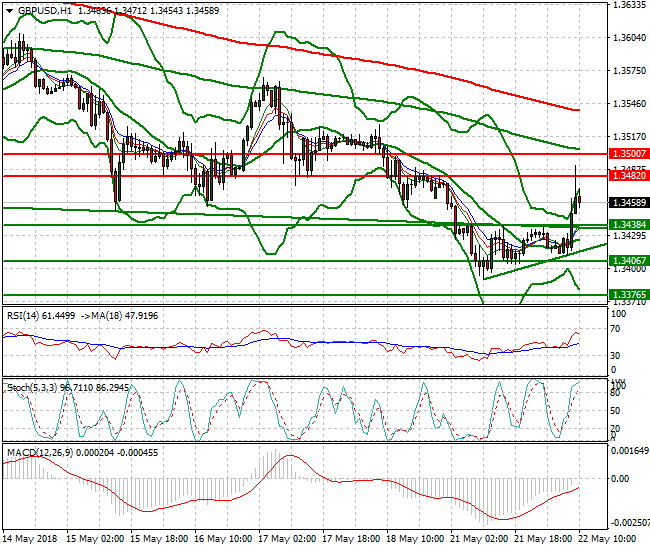Image resolution: width=650 pixels, height=550 pixels.
Task: Click the ->MA(18) 47.9196 label text
Action: pyautogui.click(x=119, y=316)
